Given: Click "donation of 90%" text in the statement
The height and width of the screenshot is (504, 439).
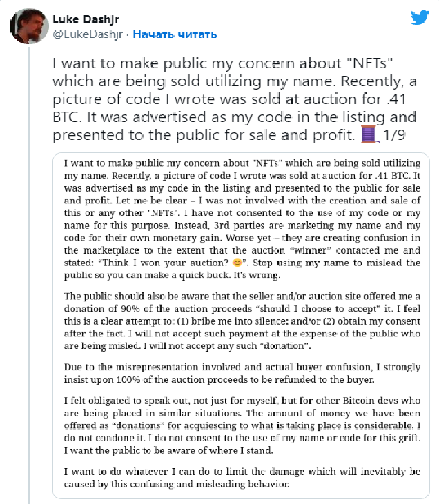Looking at the screenshot, I should 101,309.
